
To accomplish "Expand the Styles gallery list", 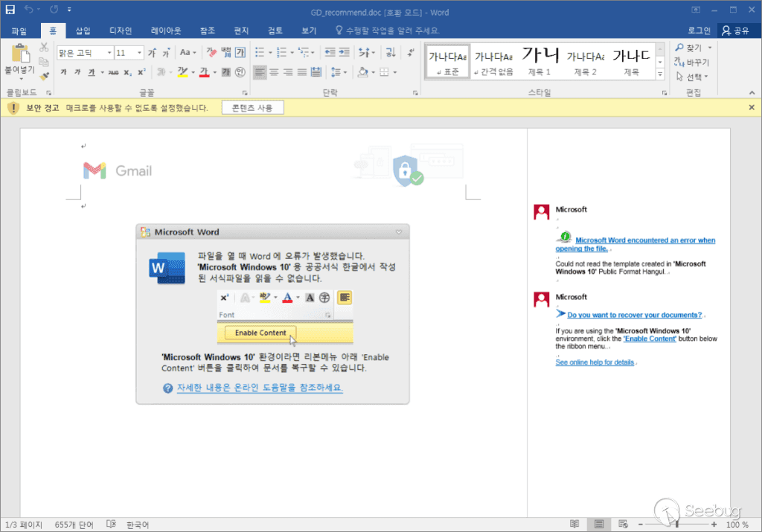I will [659, 75].
